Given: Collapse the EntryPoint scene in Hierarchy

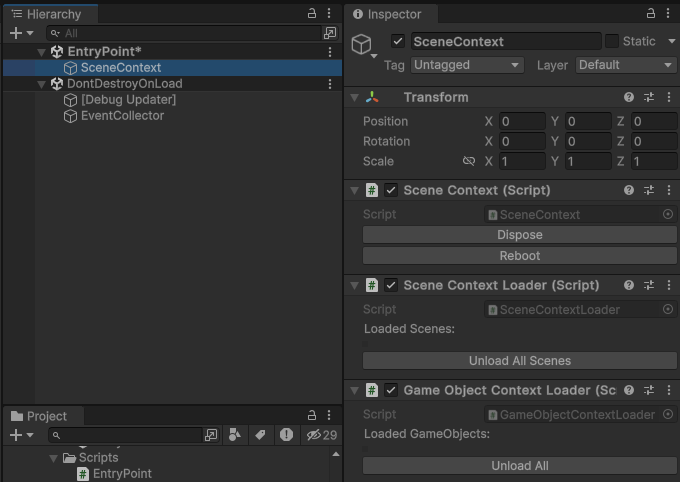Looking at the screenshot, I should click(41, 52).
